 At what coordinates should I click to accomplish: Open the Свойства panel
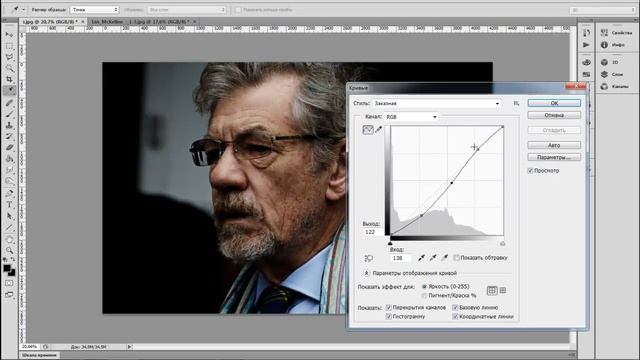[617, 33]
